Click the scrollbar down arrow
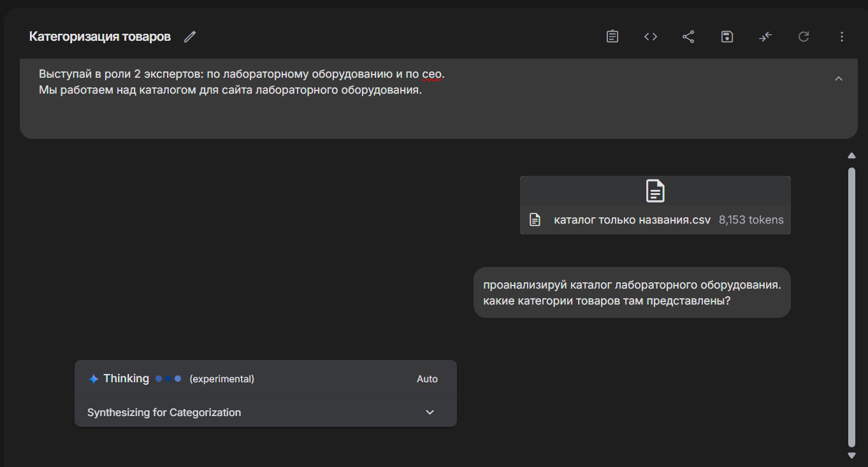This screenshot has width=868, height=467. pos(851,455)
